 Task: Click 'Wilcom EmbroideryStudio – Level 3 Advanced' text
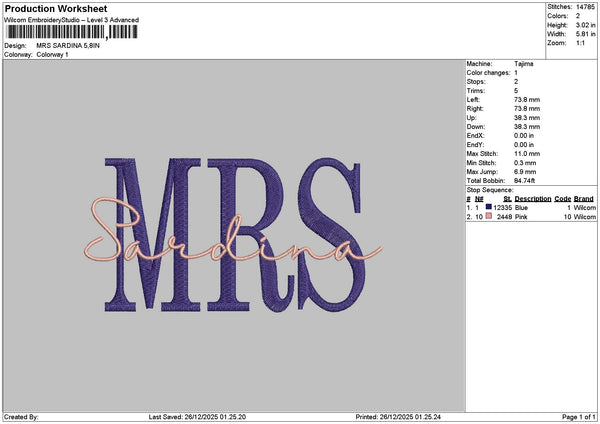tap(72, 20)
